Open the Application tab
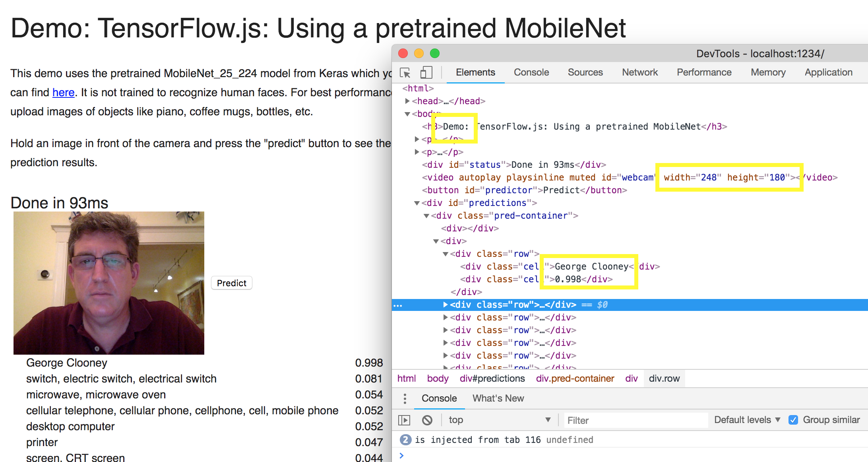This screenshot has width=868, height=462. coord(828,72)
